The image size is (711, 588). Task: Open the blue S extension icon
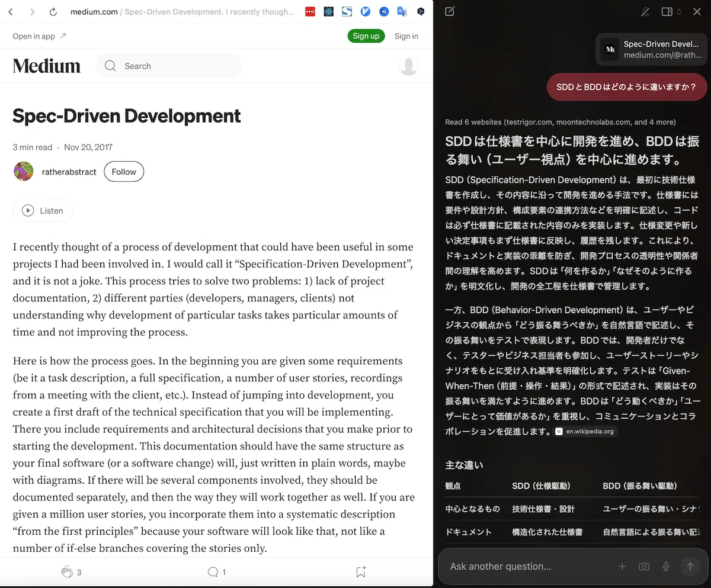pos(347,12)
